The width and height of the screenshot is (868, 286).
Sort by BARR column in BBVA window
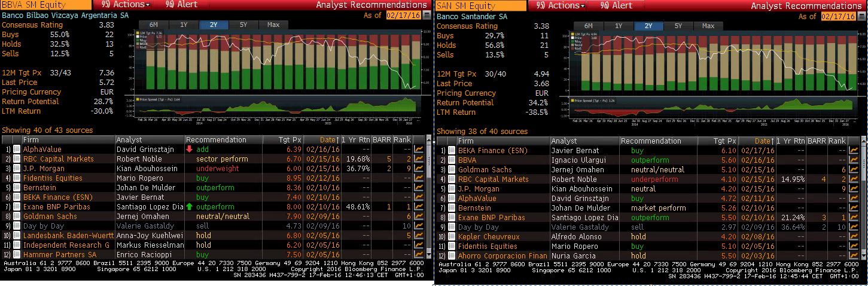click(x=381, y=140)
